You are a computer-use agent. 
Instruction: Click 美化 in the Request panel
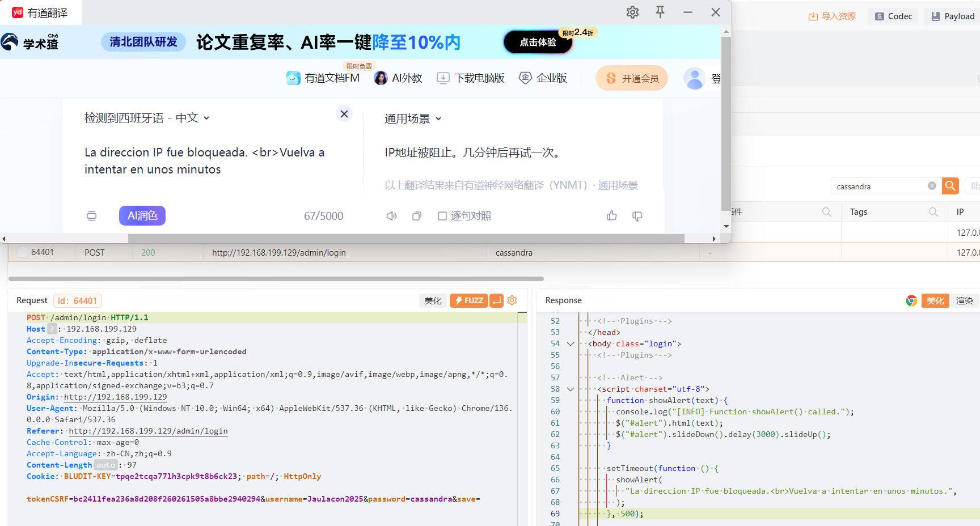click(x=433, y=300)
